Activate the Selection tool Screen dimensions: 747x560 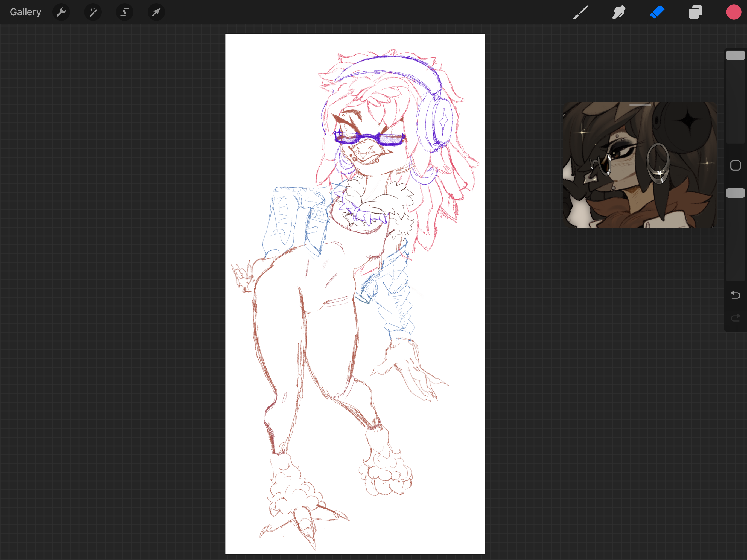click(x=125, y=13)
